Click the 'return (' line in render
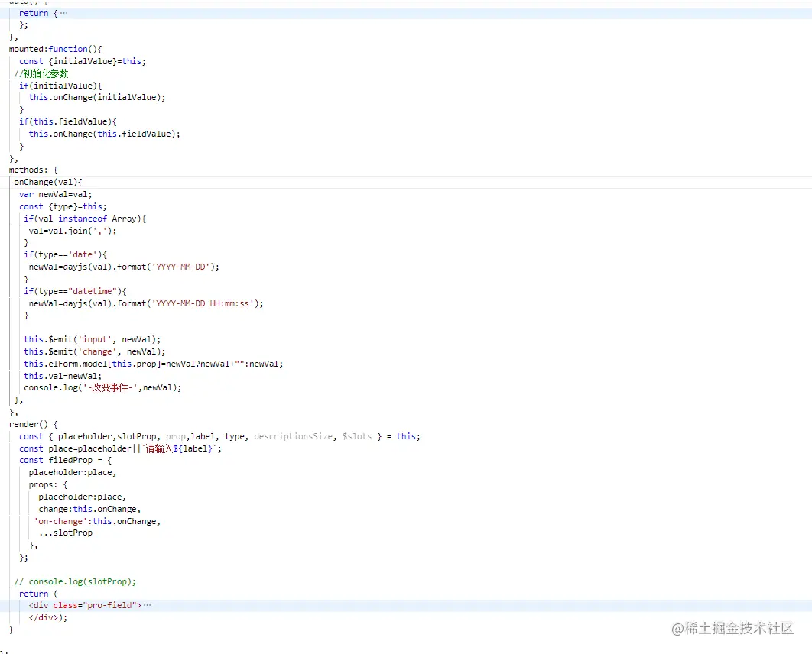This screenshot has width=812, height=654. coord(38,594)
